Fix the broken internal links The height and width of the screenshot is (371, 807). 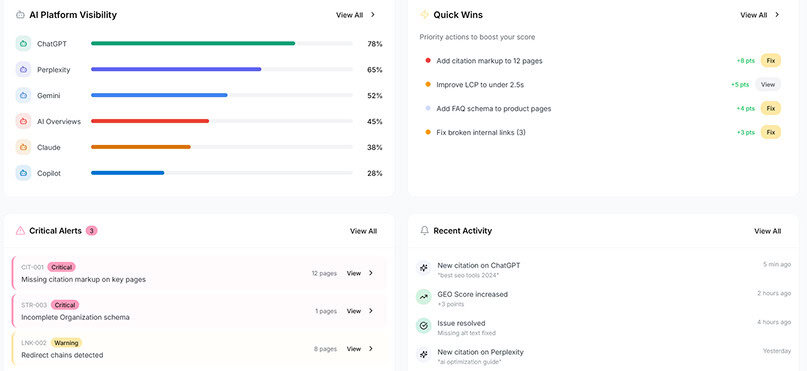[x=770, y=132]
